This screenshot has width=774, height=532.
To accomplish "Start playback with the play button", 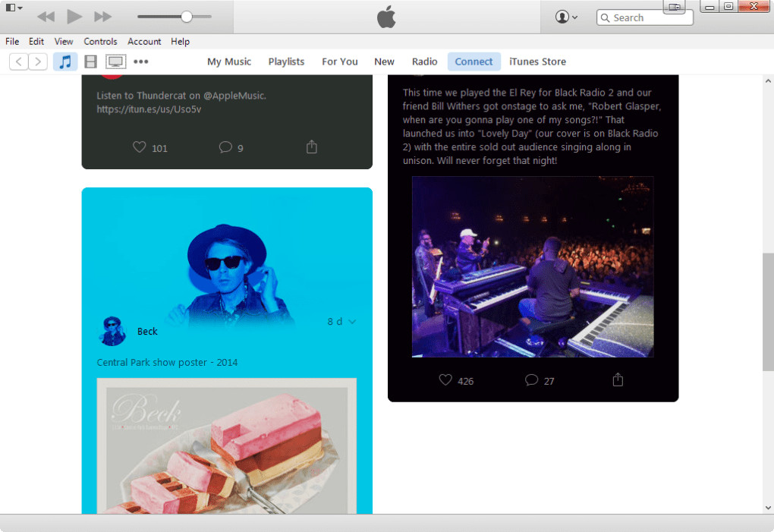I will pyautogui.click(x=74, y=17).
